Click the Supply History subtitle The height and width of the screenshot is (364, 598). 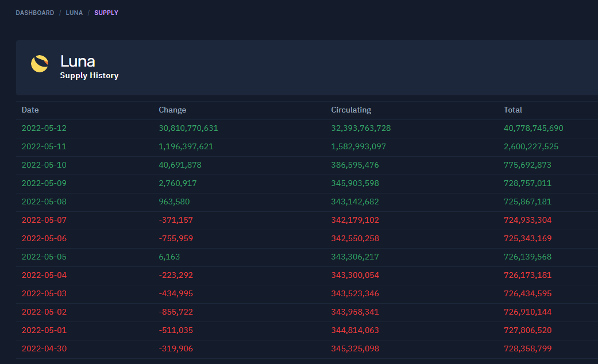(89, 75)
